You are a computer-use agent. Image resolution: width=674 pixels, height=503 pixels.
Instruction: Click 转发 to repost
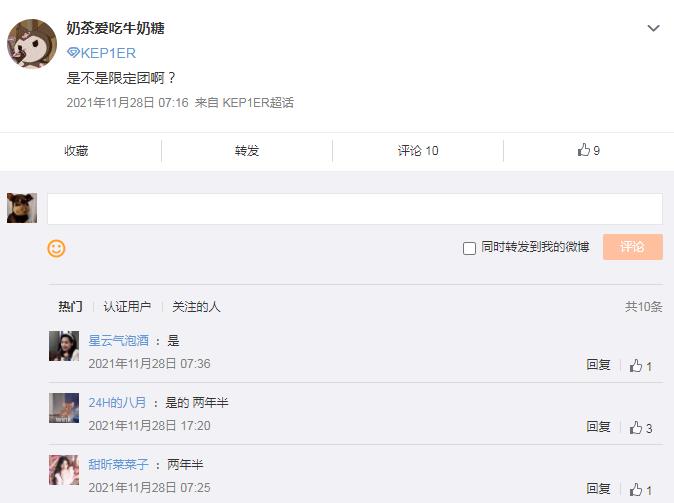pos(247,150)
